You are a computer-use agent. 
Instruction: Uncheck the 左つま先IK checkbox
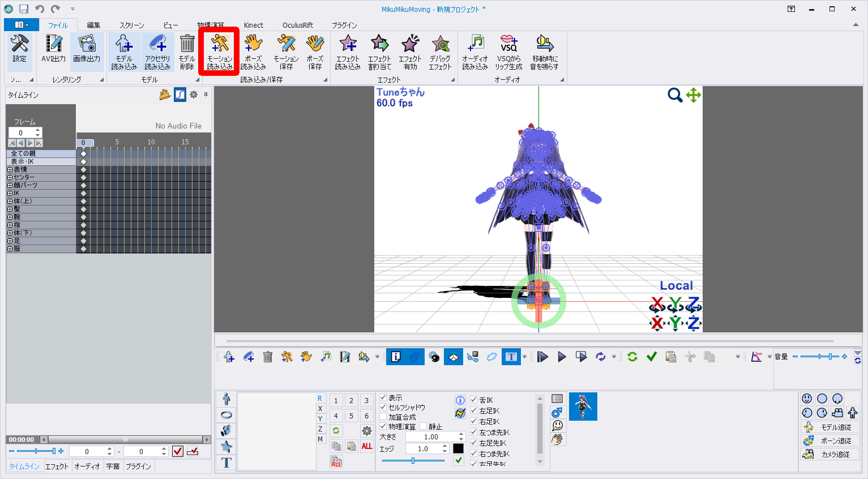pos(474,432)
